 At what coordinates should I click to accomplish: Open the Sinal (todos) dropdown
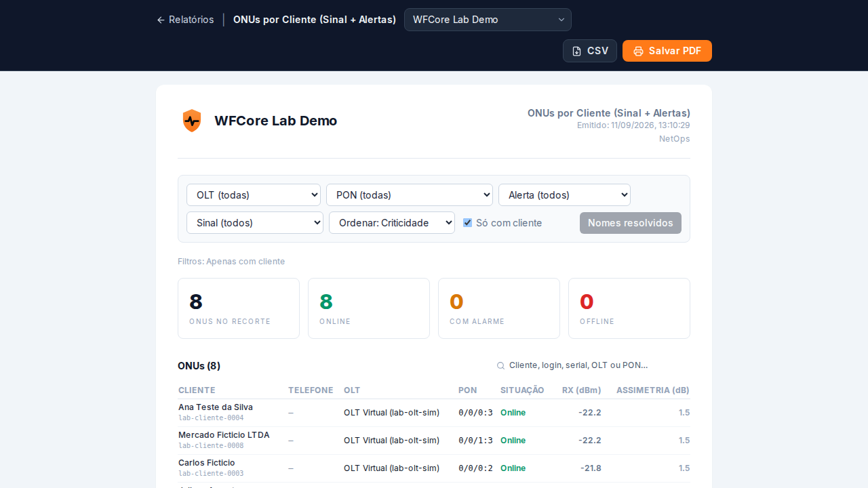point(255,222)
